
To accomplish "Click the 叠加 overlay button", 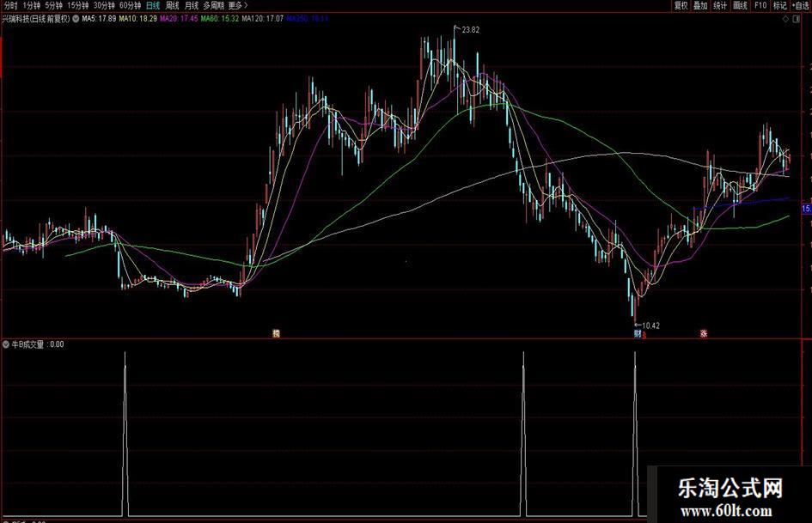I will [x=700, y=6].
